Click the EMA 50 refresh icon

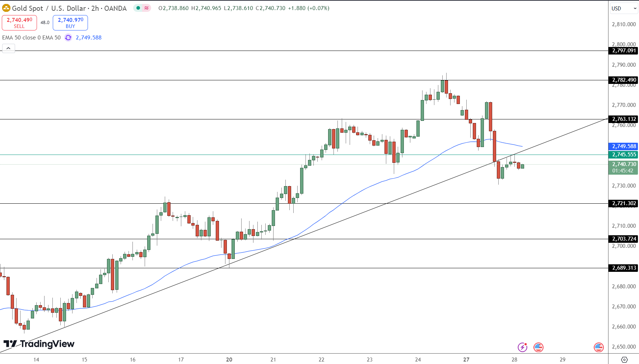(x=68, y=38)
